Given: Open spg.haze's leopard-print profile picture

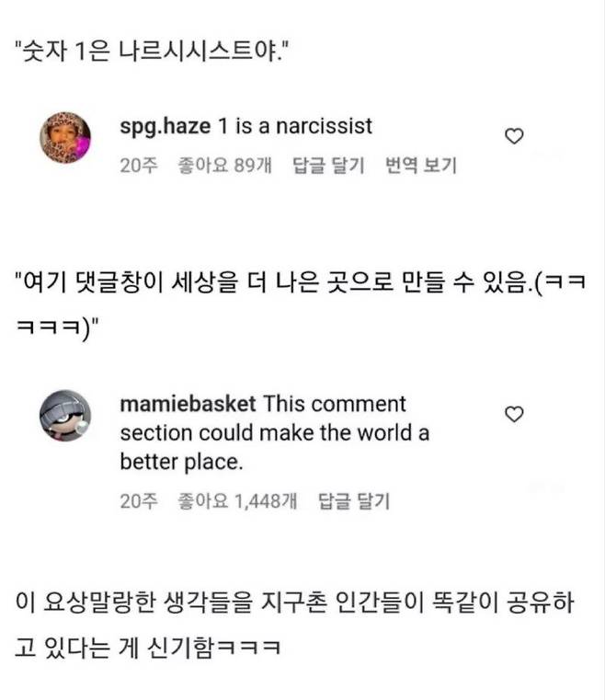Looking at the screenshot, I should [65, 137].
